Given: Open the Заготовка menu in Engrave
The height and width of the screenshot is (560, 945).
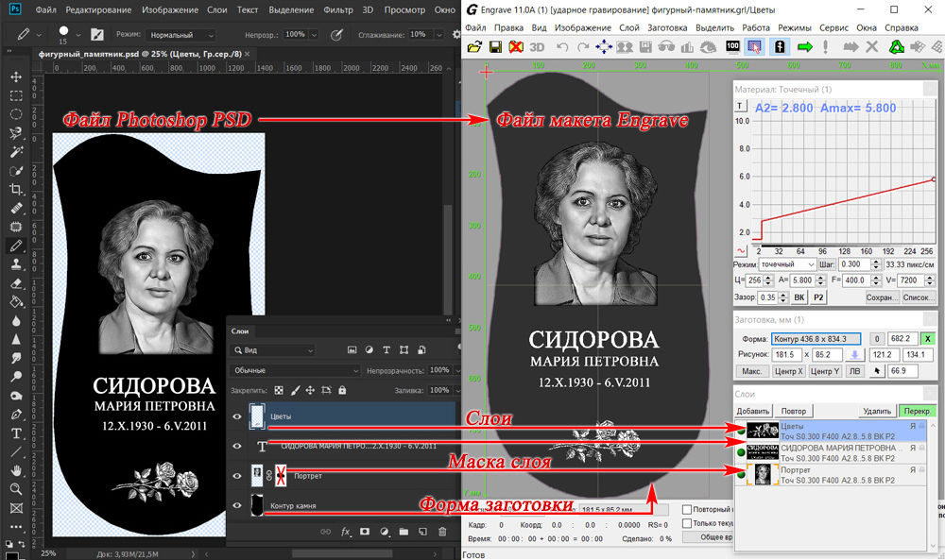Looking at the screenshot, I should point(667,27).
